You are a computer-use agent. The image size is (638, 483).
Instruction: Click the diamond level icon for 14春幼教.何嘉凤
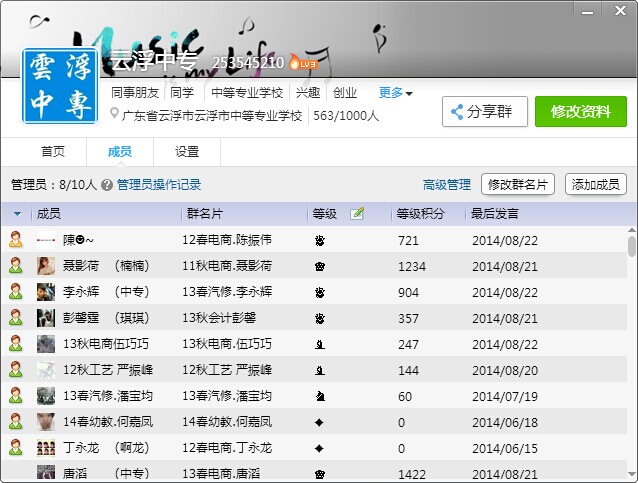coord(319,422)
